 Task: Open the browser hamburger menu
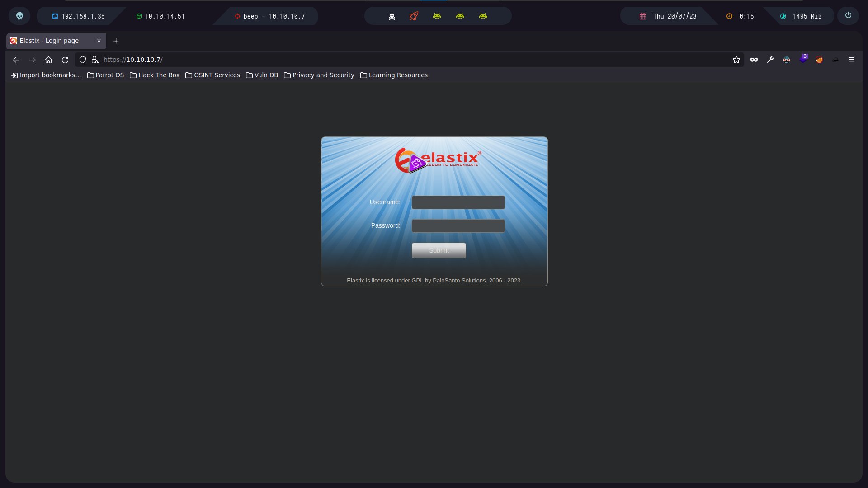point(852,60)
